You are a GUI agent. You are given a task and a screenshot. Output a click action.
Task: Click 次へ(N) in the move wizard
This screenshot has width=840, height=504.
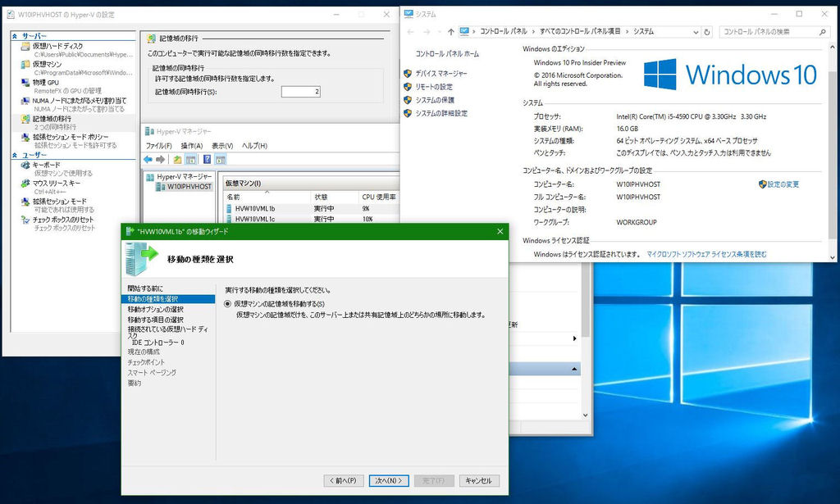(x=389, y=481)
